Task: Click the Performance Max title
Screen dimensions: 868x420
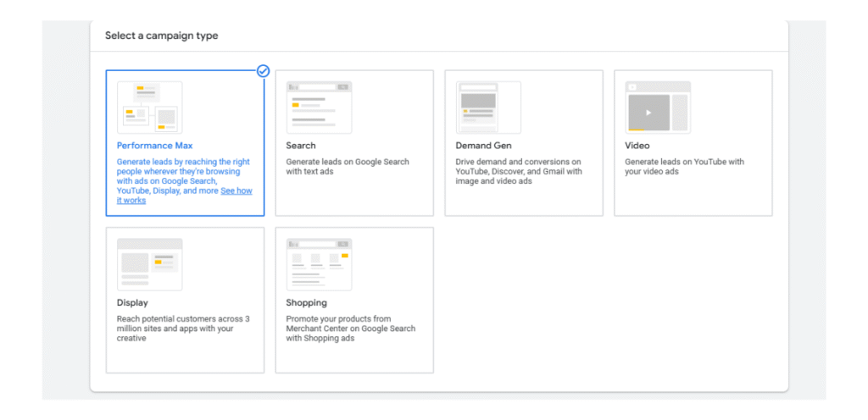Action: [x=154, y=146]
